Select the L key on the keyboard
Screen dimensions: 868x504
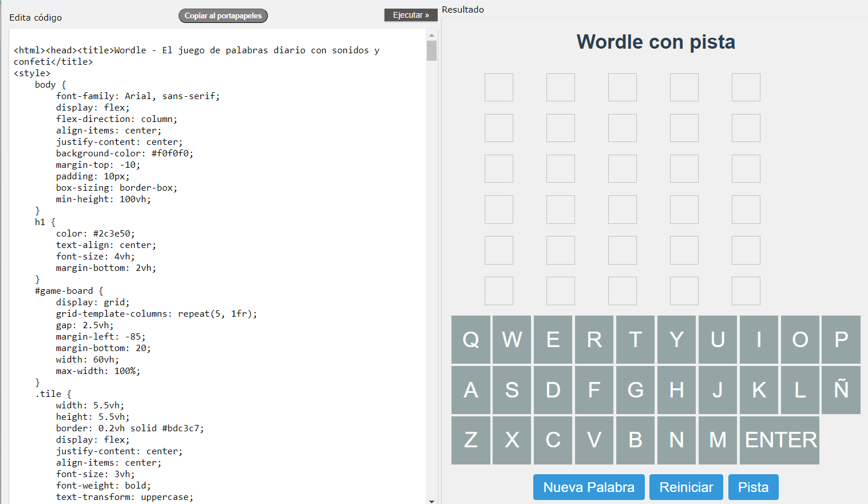[x=800, y=390]
